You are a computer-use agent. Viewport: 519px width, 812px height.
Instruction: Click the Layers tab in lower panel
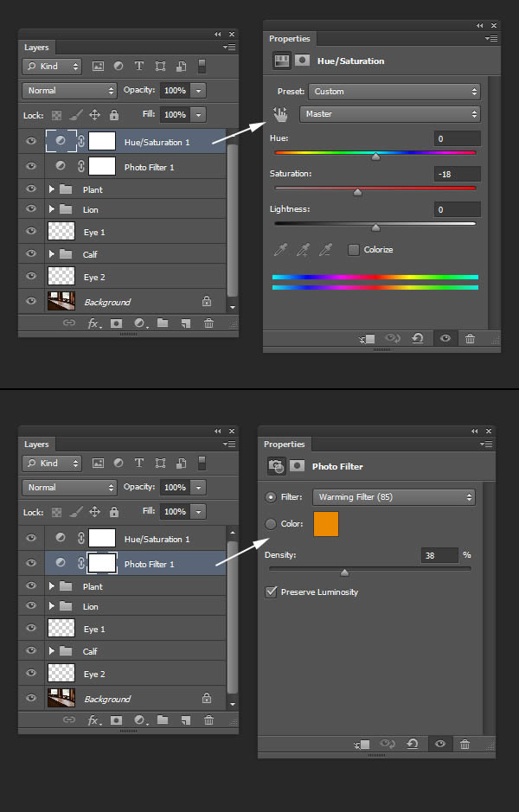coord(36,444)
